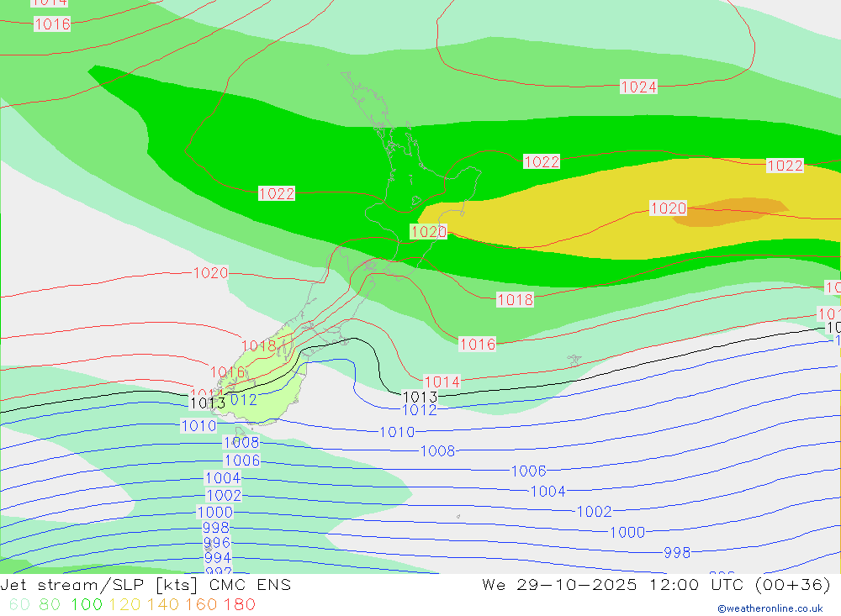Click the 1020 label beside the orange jet core
841x616 pixels.
[669, 208]
